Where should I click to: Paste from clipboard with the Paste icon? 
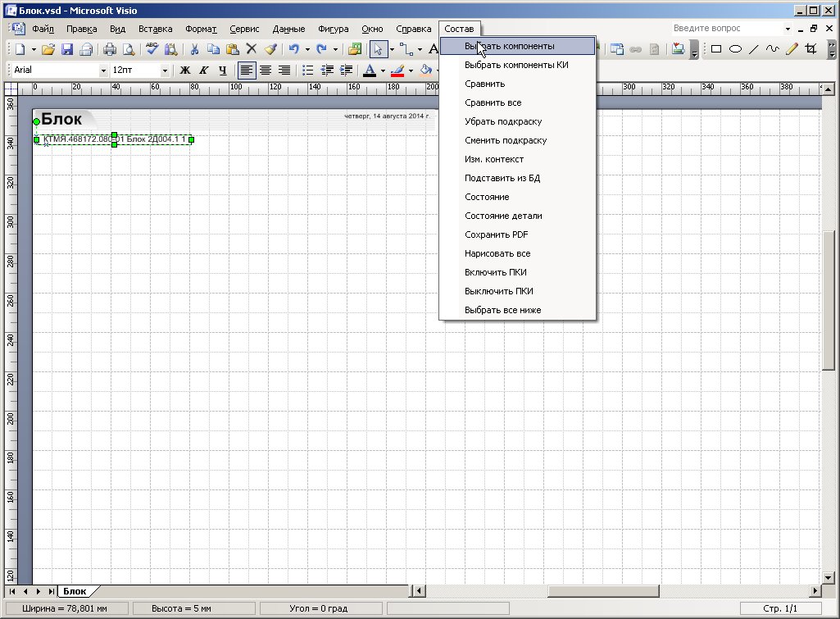233,49
